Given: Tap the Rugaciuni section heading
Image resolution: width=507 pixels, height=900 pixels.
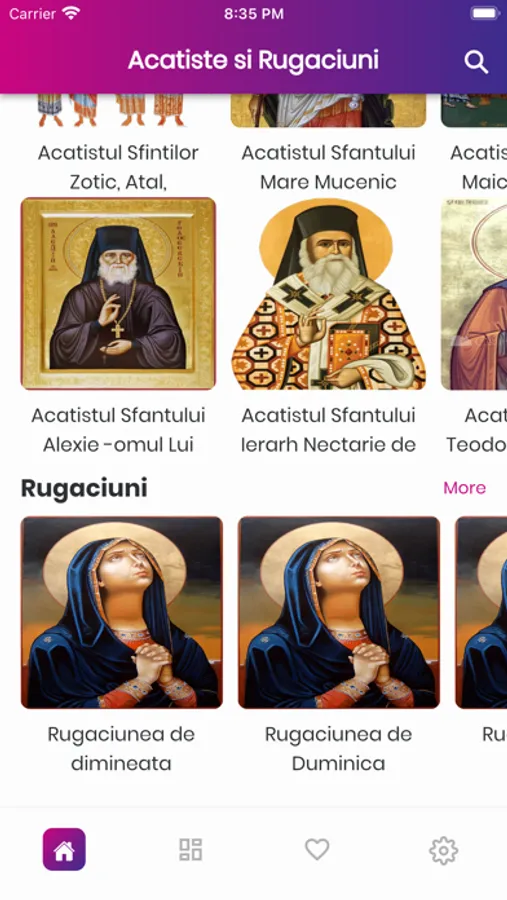Looking at the screenshot, I should click(84, 488).
